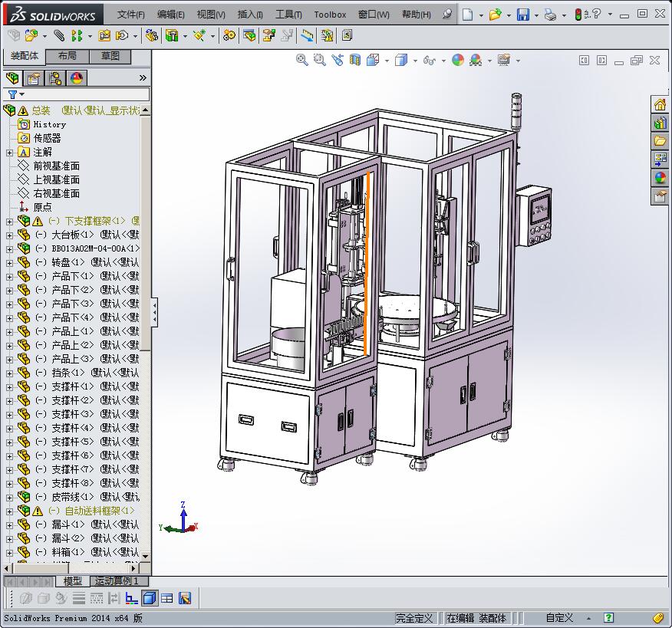Click the Rebuild traffic light icon
Image resolution: width=672 pixels, height=628 pixels.
click(x=578, y=15)
